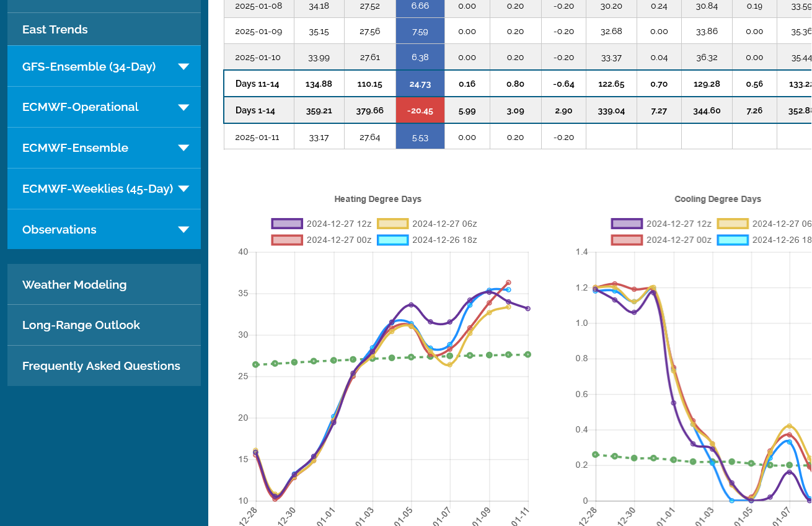The height and width of the screenshot is (526, 812).
Task: Expand the ECMWF-Ensemble dropdown arrow
Action: click(183, 148)
